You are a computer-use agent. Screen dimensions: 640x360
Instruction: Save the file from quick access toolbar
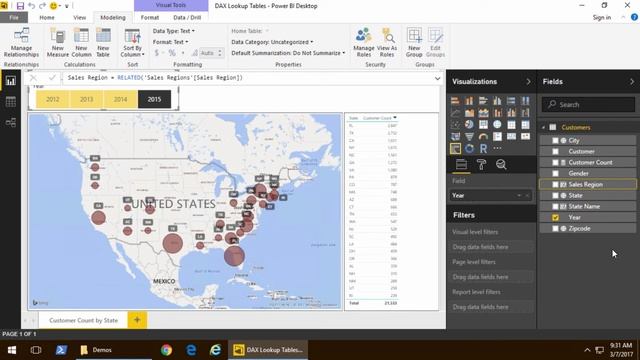[20, 6]
